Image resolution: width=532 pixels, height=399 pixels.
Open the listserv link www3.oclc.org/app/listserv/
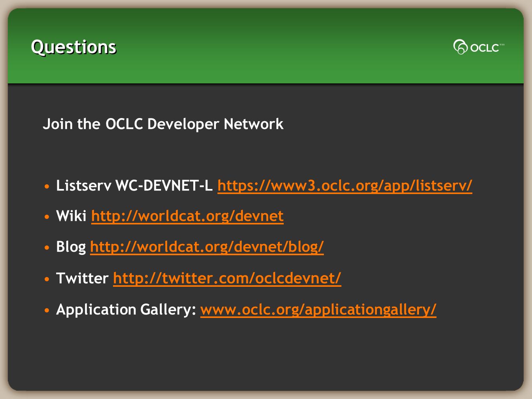(345, 185)
